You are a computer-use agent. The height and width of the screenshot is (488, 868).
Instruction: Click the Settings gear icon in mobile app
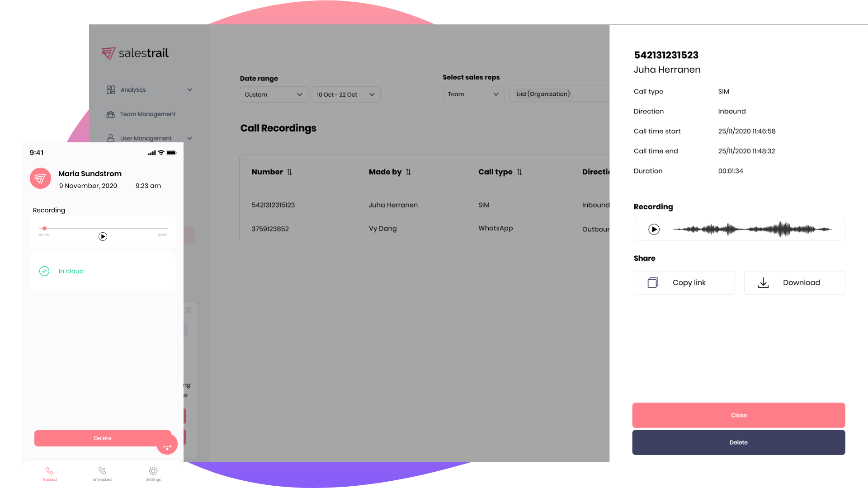153,470
